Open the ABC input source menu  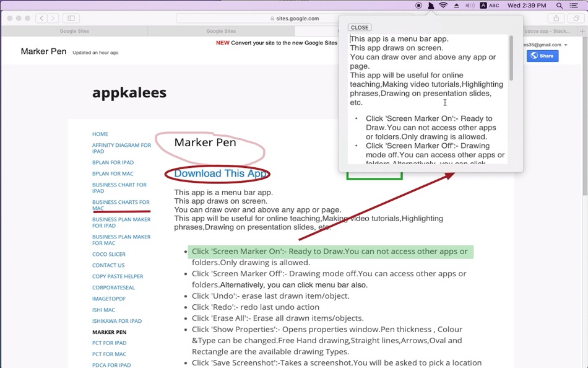click(x=490, y=6)
